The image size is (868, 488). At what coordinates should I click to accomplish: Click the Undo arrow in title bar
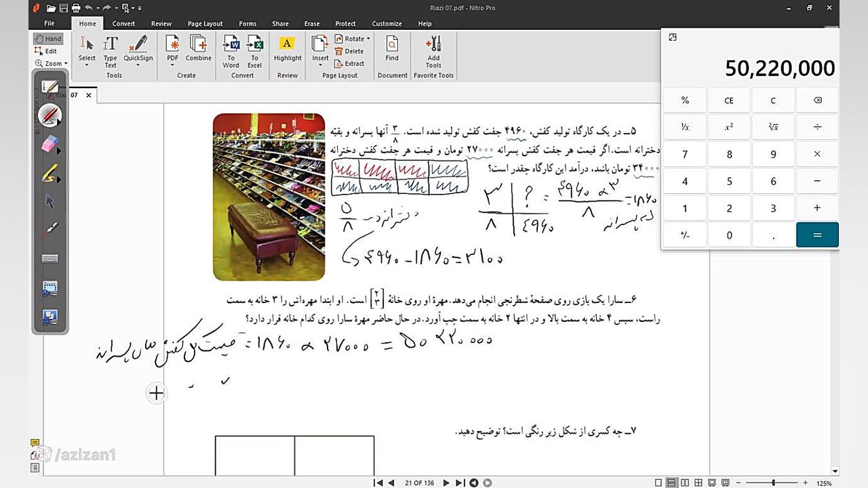point(88,8)
